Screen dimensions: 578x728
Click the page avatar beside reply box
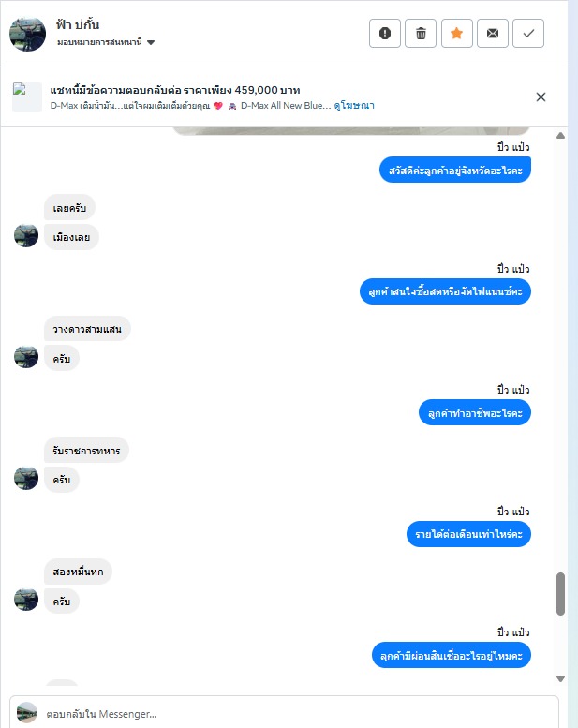click(26, 713)
